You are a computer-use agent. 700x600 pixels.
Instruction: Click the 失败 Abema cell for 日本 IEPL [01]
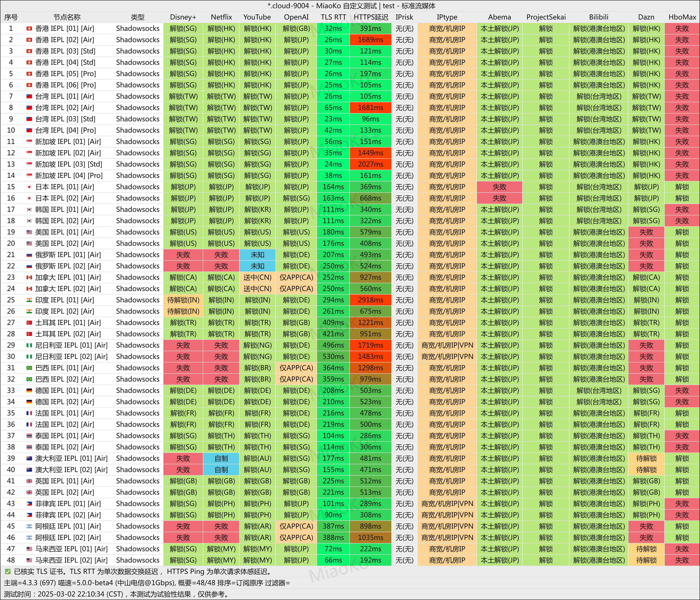[499, 187]
